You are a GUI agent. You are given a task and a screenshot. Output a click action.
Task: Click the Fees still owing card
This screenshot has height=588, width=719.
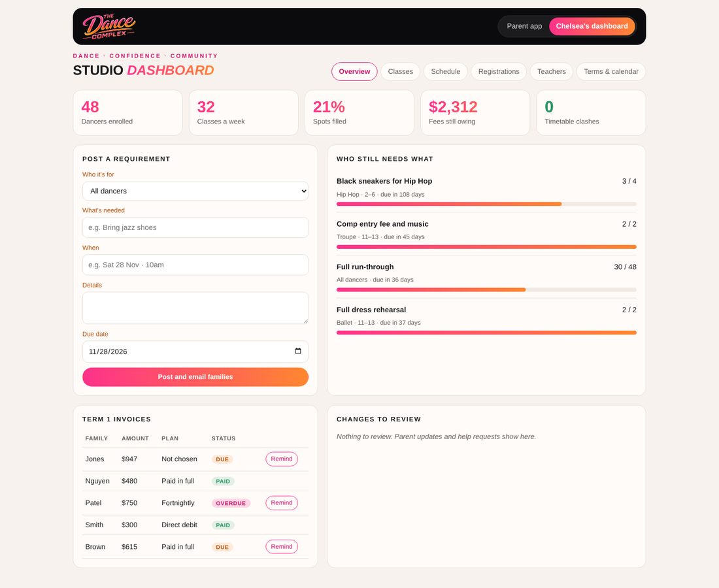tap(475, 113)
